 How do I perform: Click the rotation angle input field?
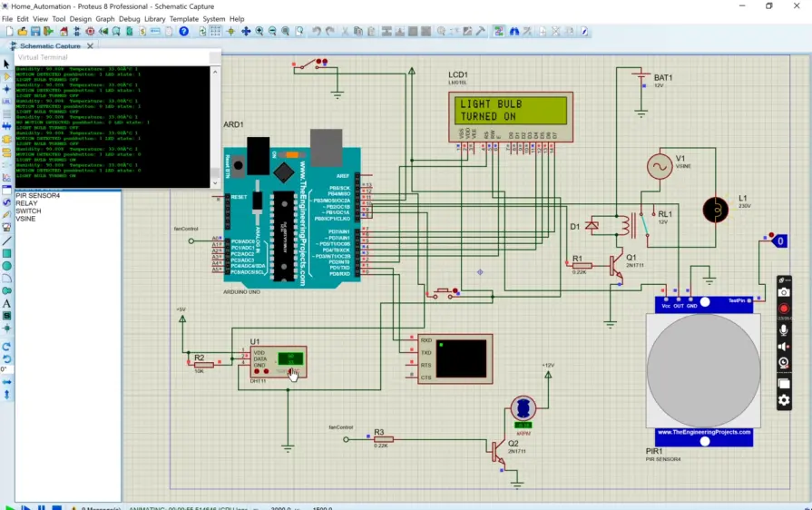tap(5, 369)
